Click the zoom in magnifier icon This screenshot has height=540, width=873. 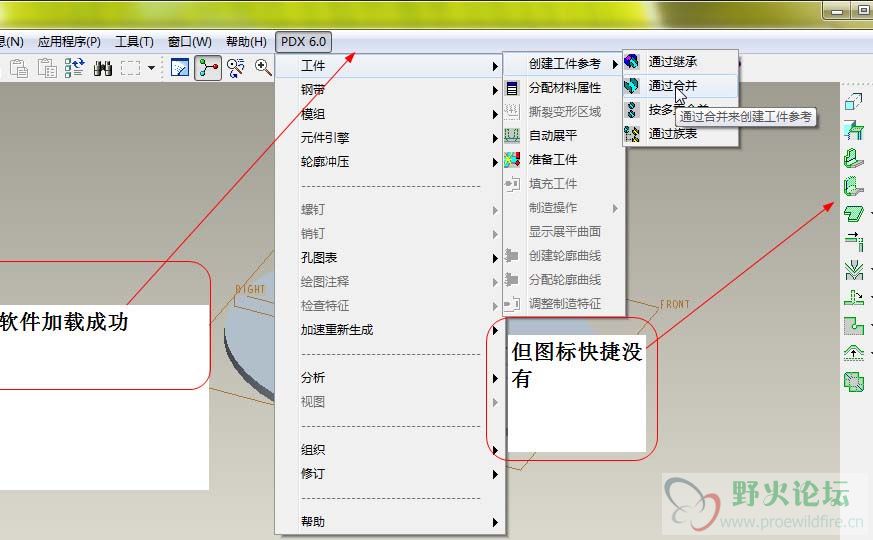point(263,68)
